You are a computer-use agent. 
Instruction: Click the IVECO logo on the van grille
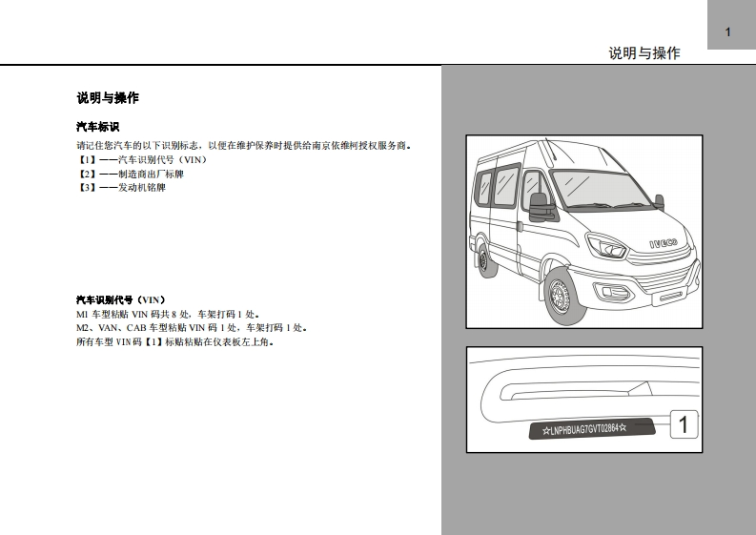(x=663, y=243)
